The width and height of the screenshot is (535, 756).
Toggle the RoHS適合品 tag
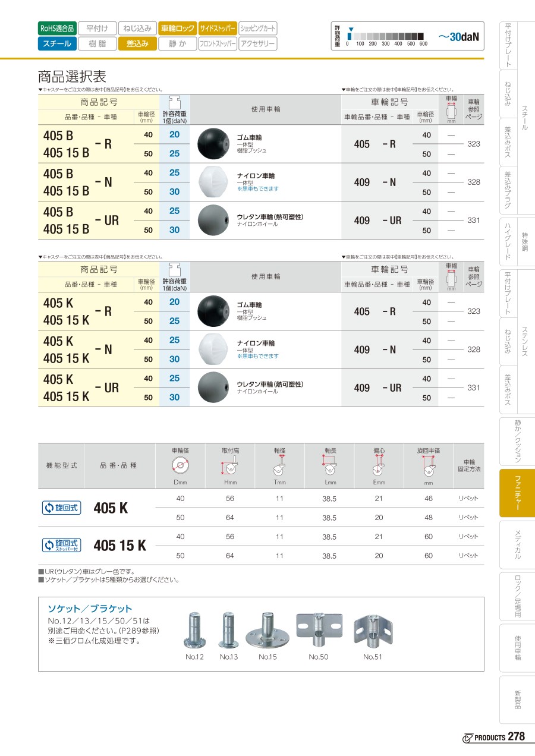point(57,28)
